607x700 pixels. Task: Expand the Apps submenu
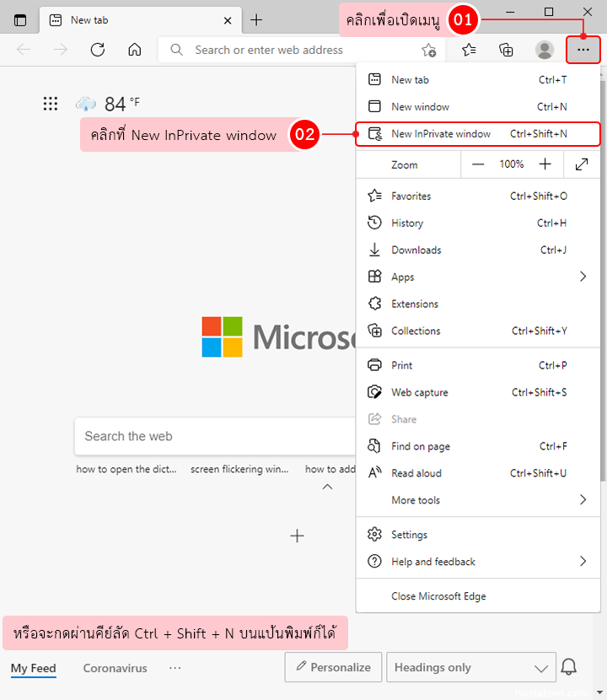[x=582, y=277]
